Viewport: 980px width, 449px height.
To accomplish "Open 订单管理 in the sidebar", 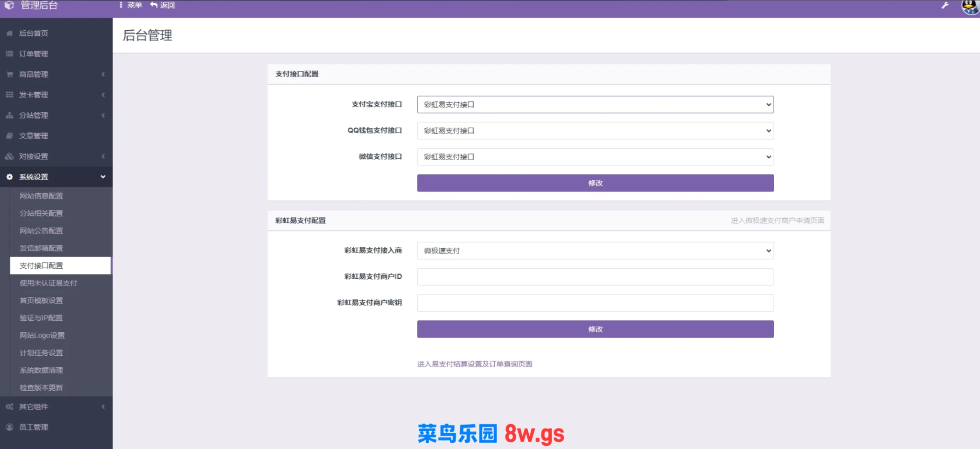I will [x=56, y=54].
